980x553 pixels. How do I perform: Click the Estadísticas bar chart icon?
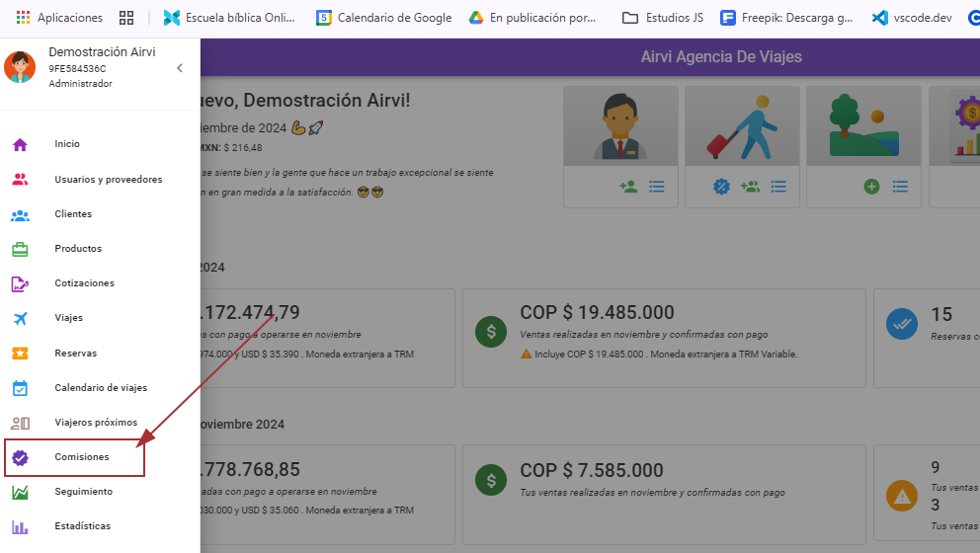20,526
